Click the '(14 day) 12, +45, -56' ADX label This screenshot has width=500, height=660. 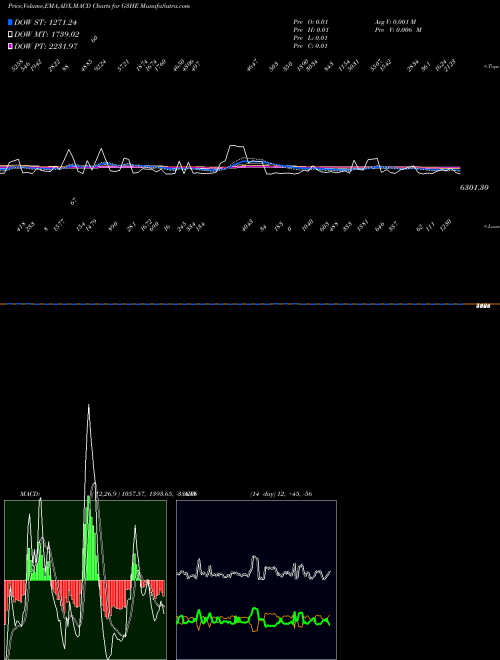tap(281, 493)
